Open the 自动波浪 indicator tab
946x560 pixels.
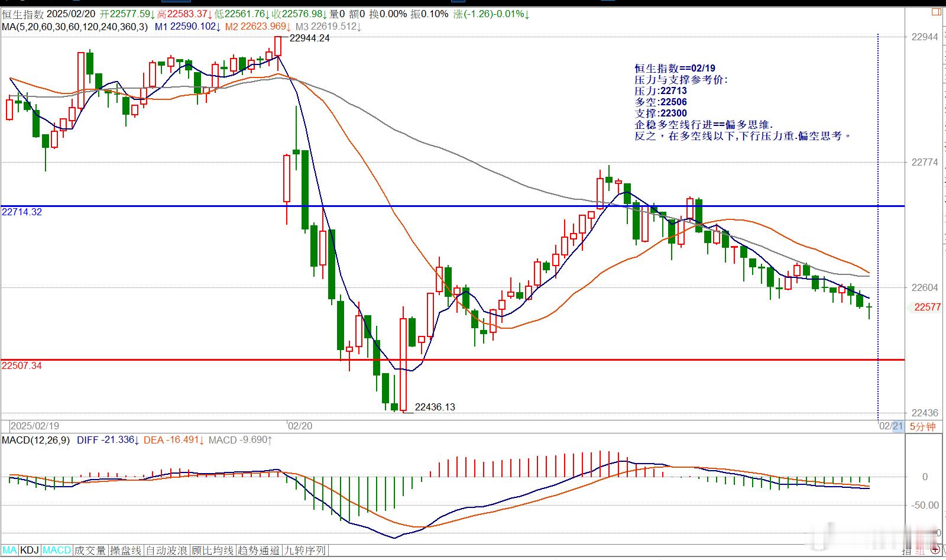pos(167,551)
